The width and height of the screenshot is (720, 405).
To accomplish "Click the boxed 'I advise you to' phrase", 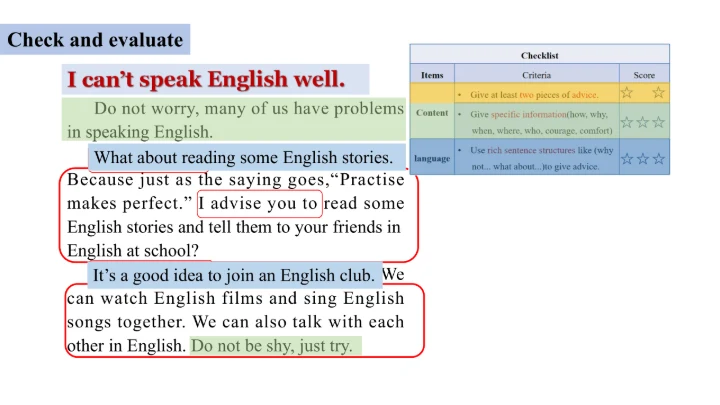I will [x=259, y=204].
